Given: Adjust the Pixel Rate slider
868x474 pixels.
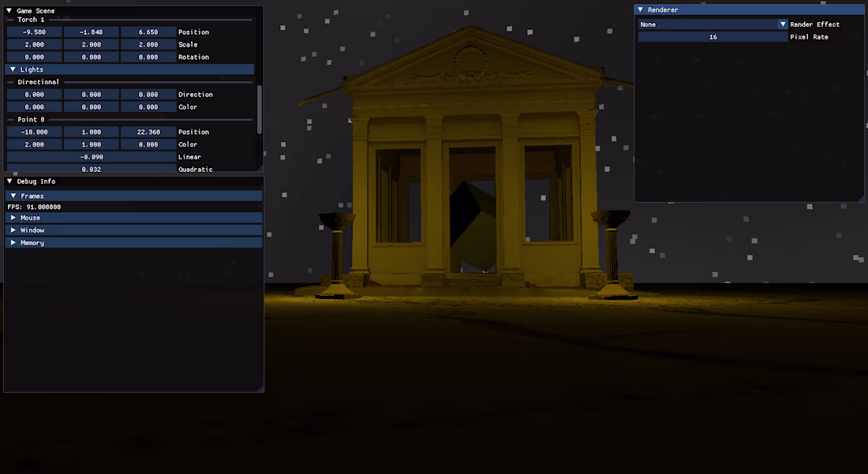Looking at the screenshot, I should point(713,36).
